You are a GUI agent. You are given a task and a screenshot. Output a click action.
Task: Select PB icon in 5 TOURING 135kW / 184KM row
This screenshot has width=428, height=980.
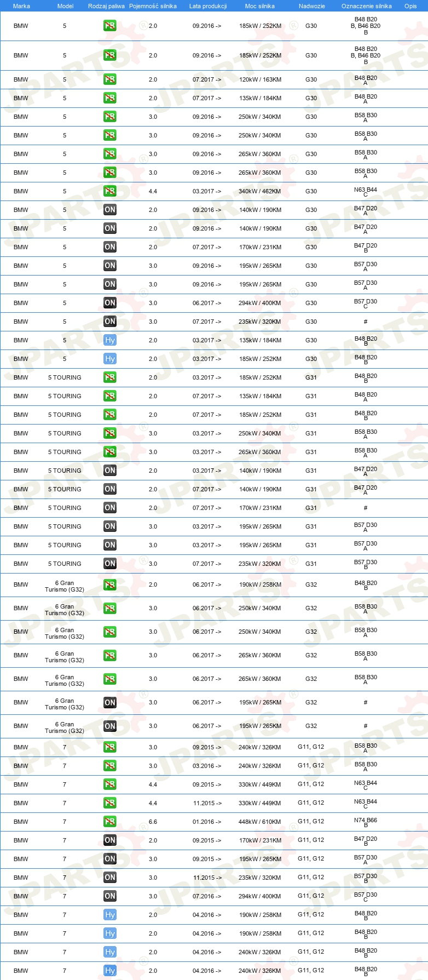(110, 396)
